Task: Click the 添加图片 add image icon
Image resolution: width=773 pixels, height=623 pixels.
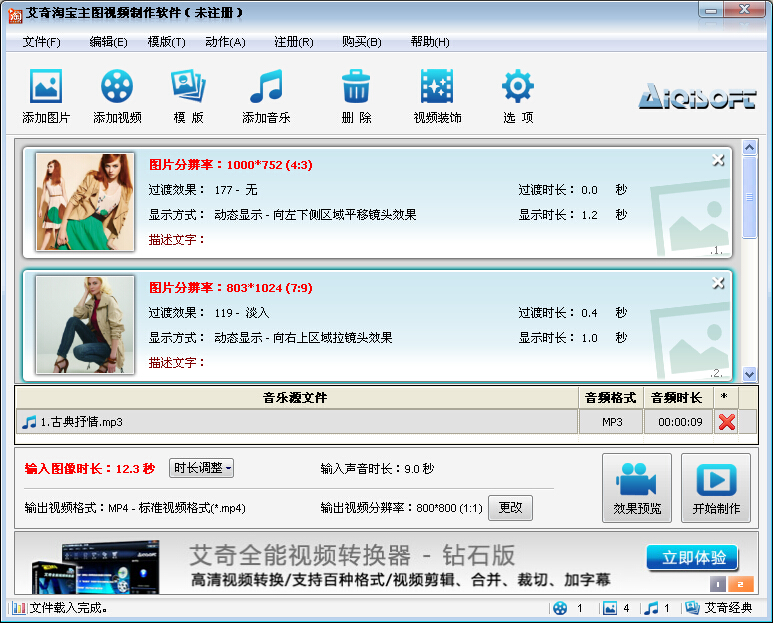Action: (46, 86)
